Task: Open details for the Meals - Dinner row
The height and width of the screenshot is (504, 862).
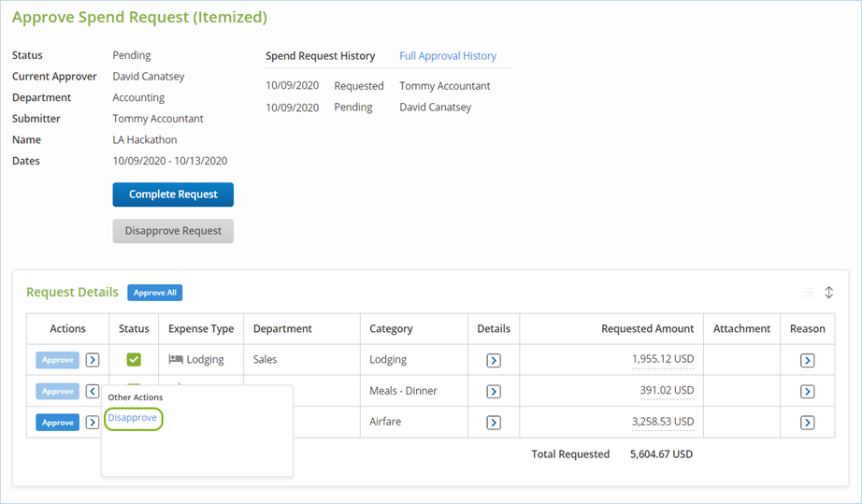Action: coord(494,391)
